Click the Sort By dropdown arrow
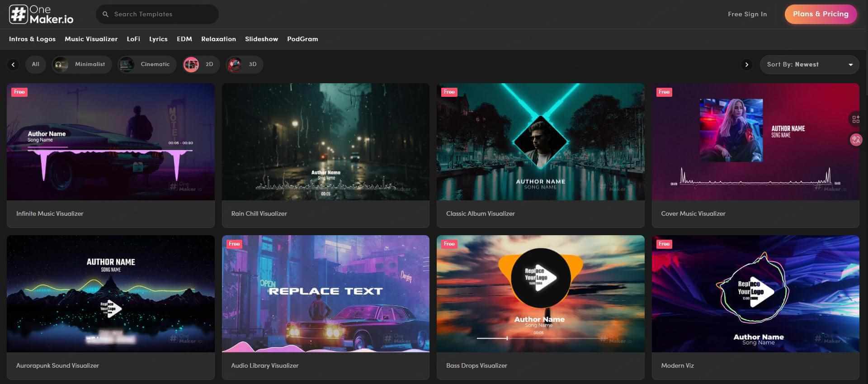 850,65
